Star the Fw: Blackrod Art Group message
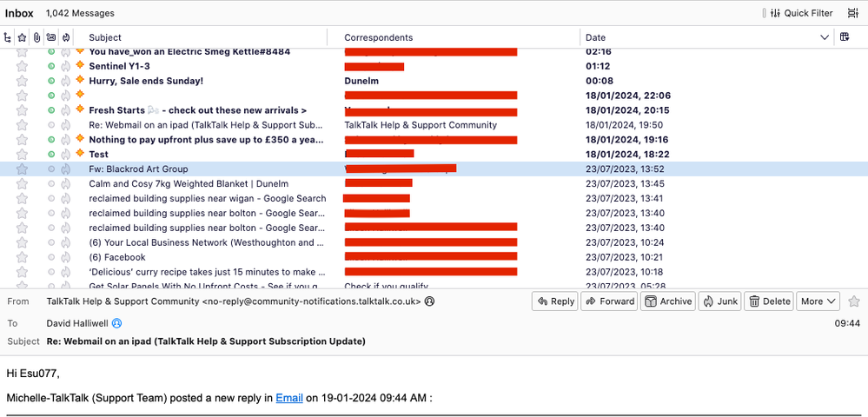The width and height of the screenshot is (868, 417). pyautogui.click(x=22, y=169)
